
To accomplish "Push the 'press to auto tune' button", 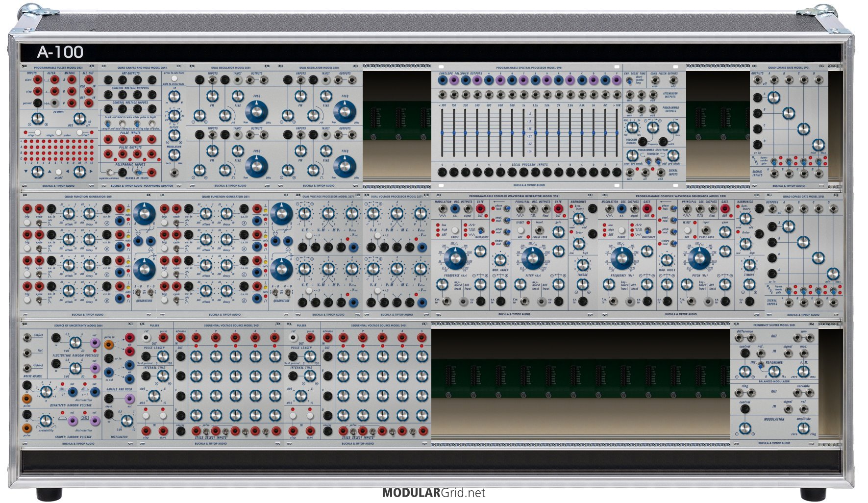I will coord(174,78).
